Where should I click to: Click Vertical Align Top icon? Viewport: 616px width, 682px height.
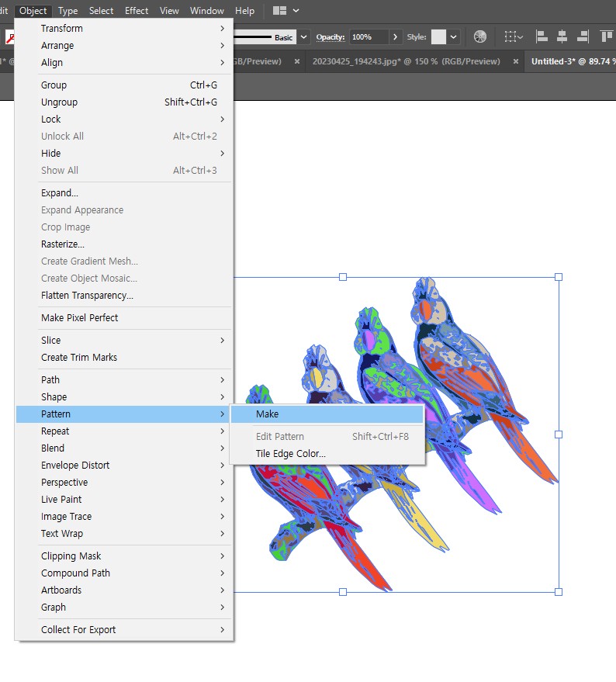(606, 37)
